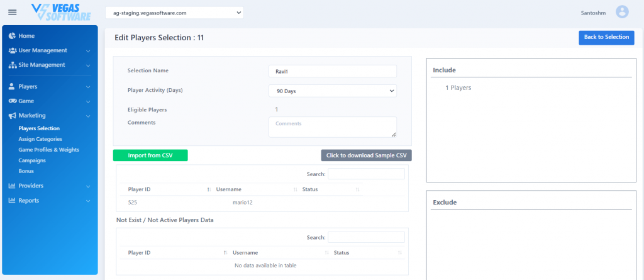Open Bonus submenu item
The width and height of the screenshot is (644, 280).
tap(26, 171)
